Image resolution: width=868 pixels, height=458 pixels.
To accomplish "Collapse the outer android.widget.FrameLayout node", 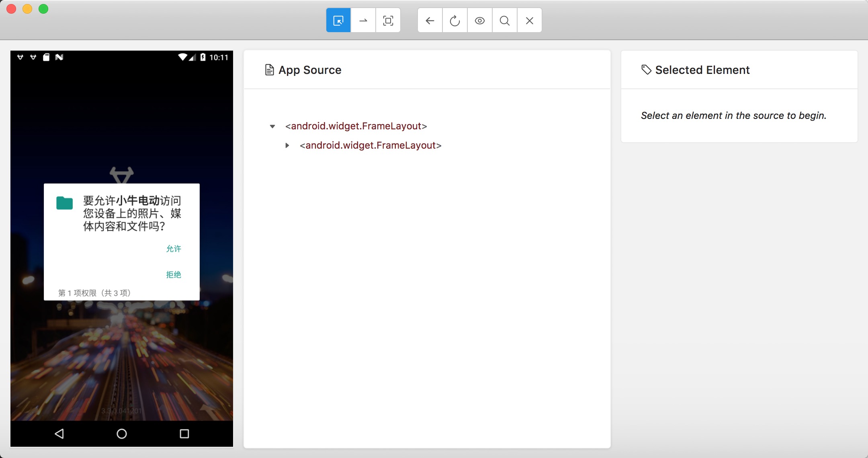I will click(x=273, y=126).
